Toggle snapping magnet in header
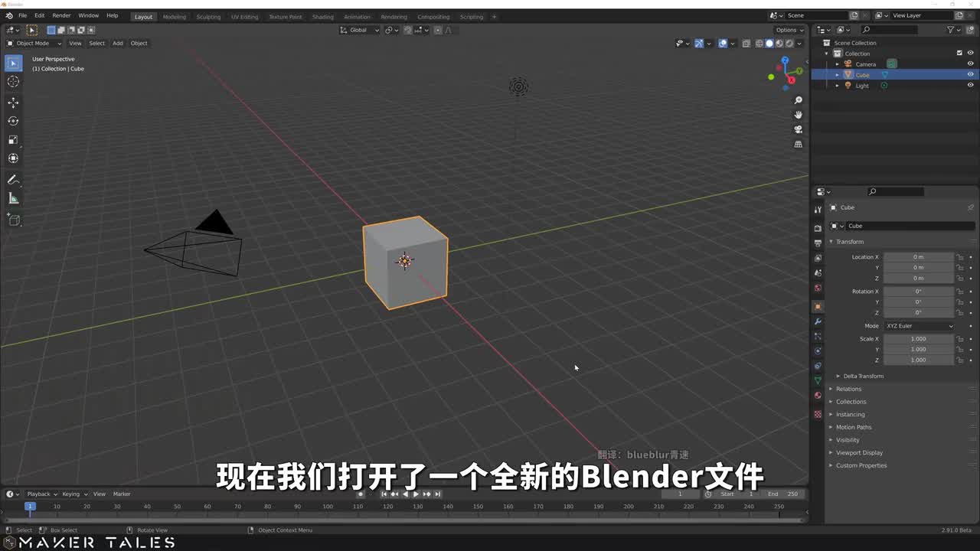The width and height of the screenshot is (980, 551). point(408,30)
